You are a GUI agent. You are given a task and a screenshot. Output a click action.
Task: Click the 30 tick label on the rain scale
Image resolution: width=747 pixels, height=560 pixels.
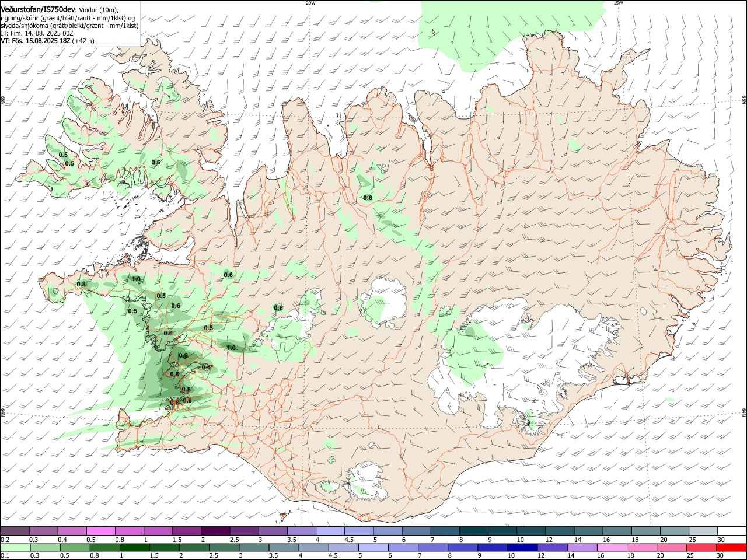721,556
